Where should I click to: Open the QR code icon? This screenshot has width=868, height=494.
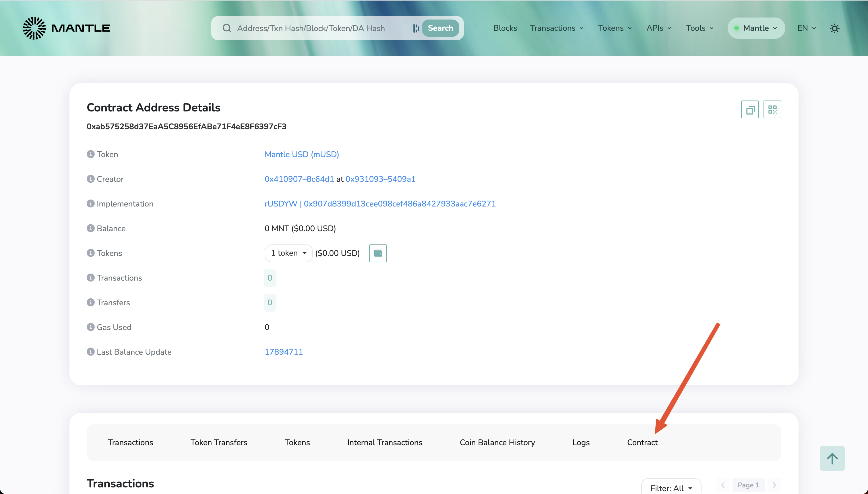pos(772,110)
